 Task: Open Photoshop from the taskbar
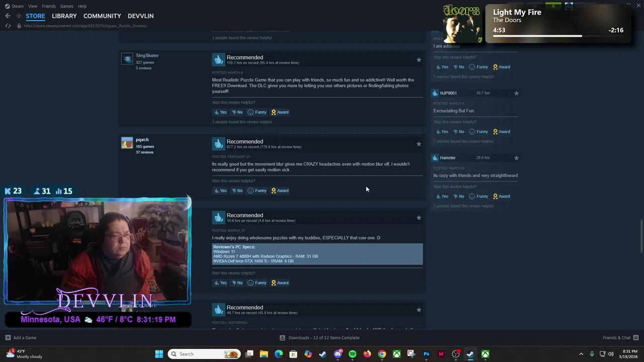(x=426, y=354)
